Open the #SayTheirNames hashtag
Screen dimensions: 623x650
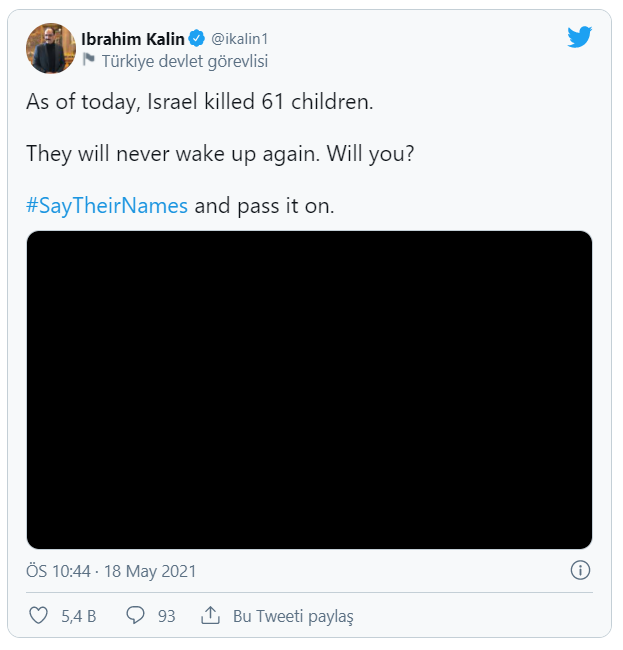click(107, 206)
